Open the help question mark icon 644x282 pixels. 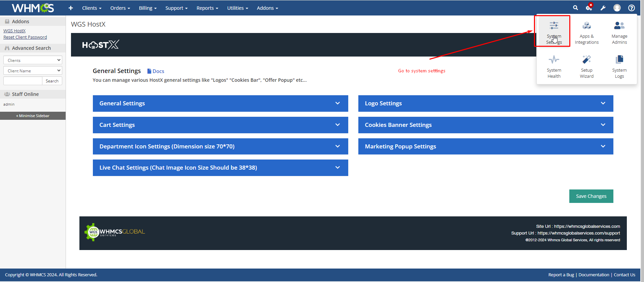click(x=632, y=8)
